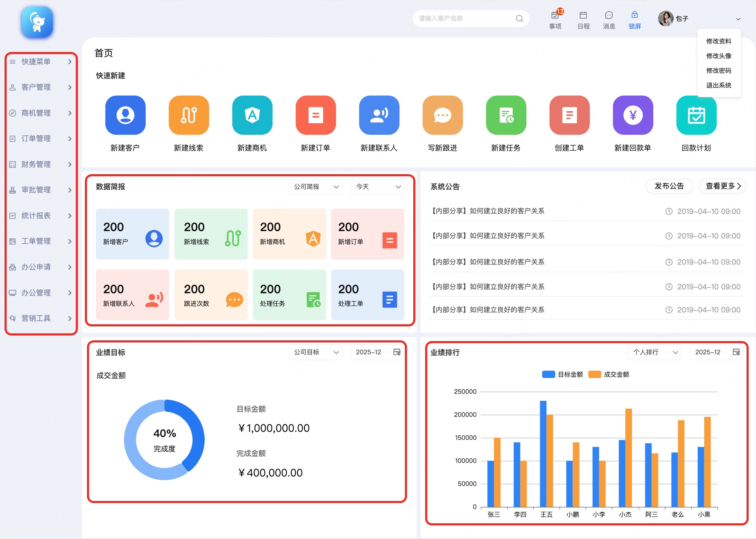Click the user avatar 包子
This screenshot has height=539, width=756.
pos(666,19)
